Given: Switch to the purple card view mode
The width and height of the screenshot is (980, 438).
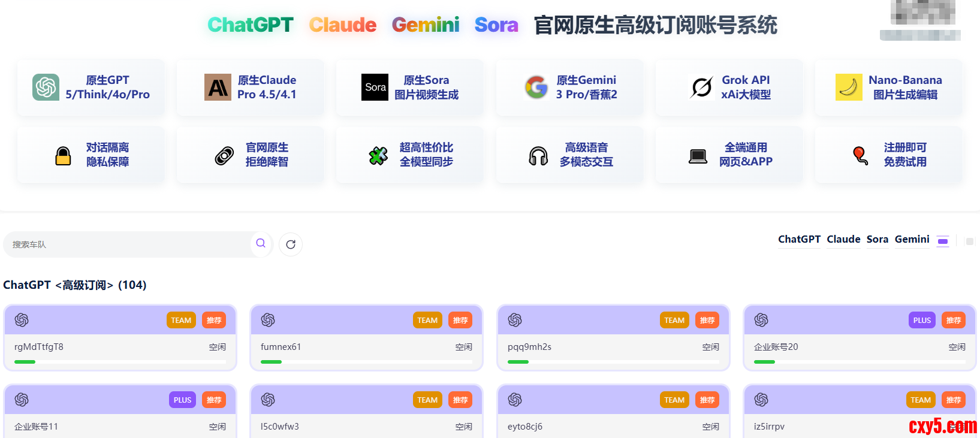Looking at the screenshot, I should coord(943,241).
